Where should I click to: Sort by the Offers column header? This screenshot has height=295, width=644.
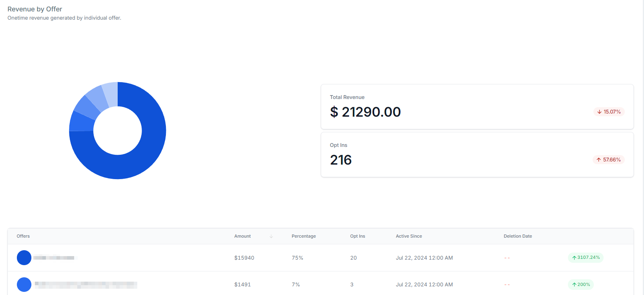tap(23, 236)
